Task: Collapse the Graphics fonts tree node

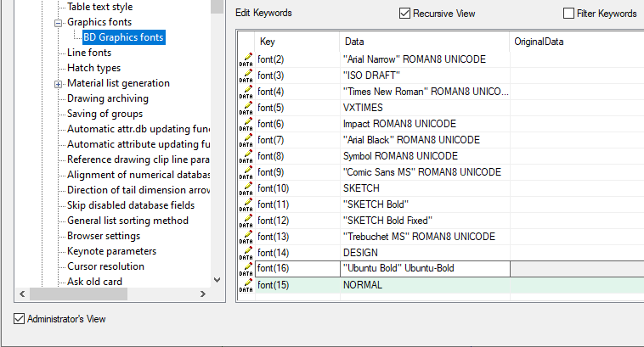Action: tap(59, 22)
